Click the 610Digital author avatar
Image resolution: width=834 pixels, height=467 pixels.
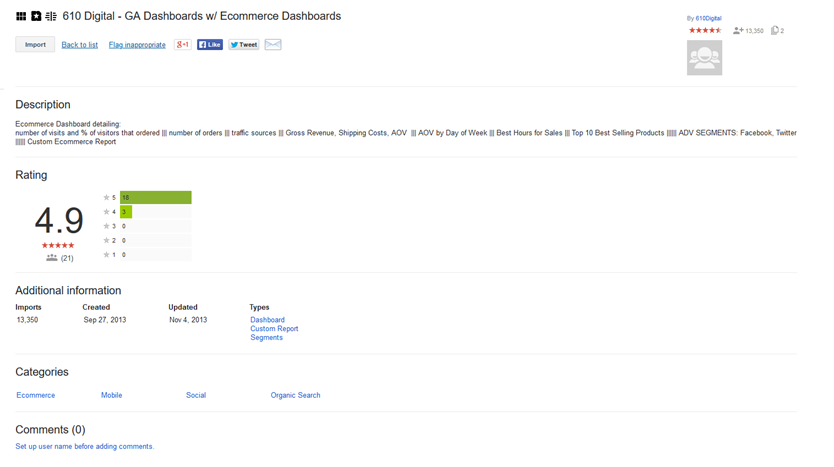click(x=704, y=59)
